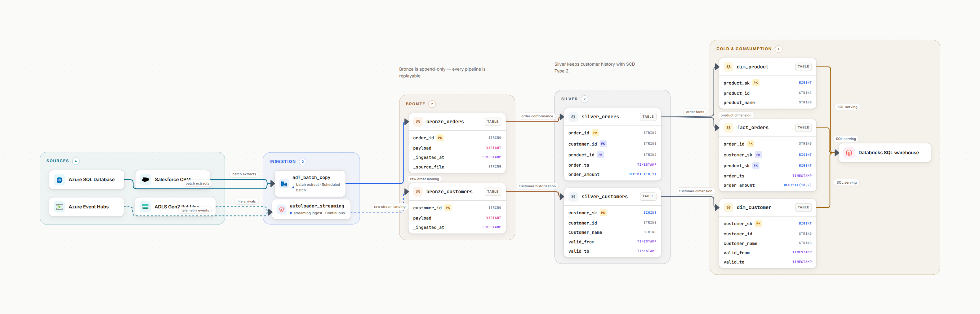The width and height of the screenshot is (980, 314).
Task: Click the 'order facts' edge label
Action: point(695,112)
